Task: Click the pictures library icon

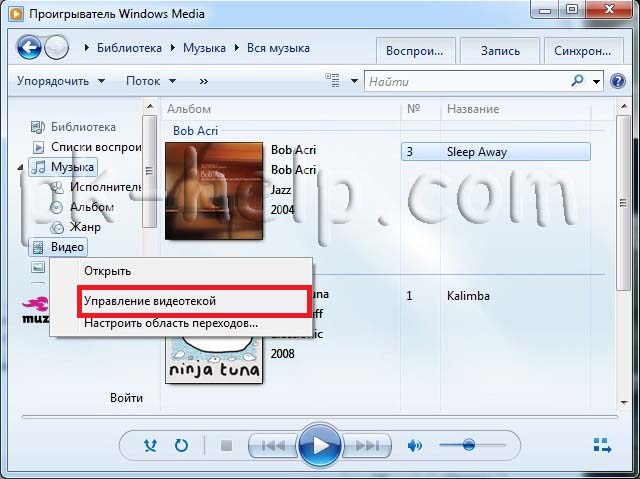Action: (38, 267)
